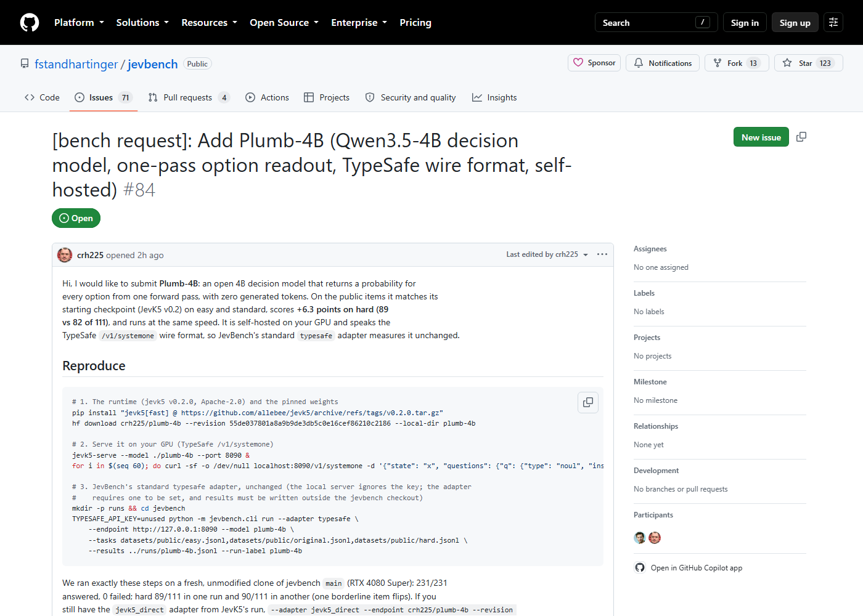Open the appearance settings icon in header

[x=833, y=23]
